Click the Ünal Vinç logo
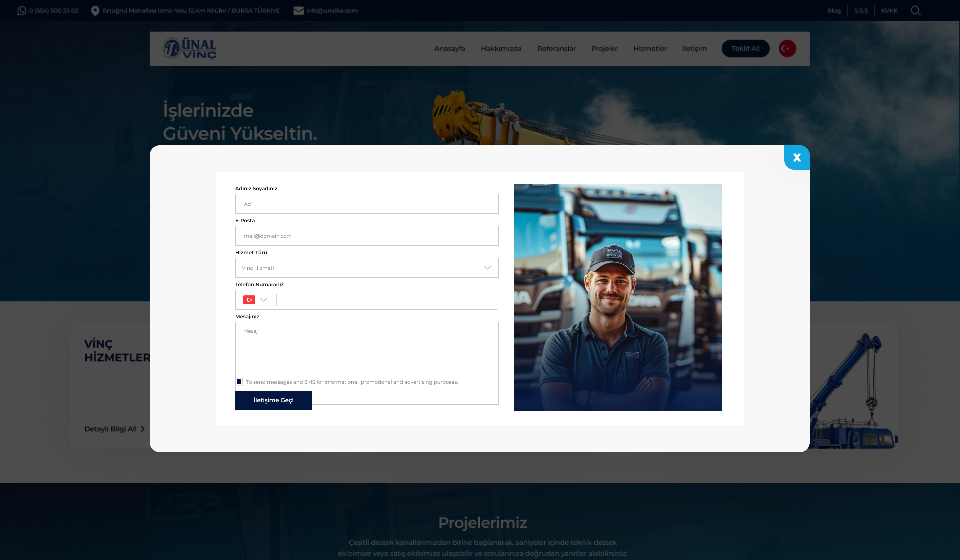Screen dimensions: 960x560 click(190, 49)
